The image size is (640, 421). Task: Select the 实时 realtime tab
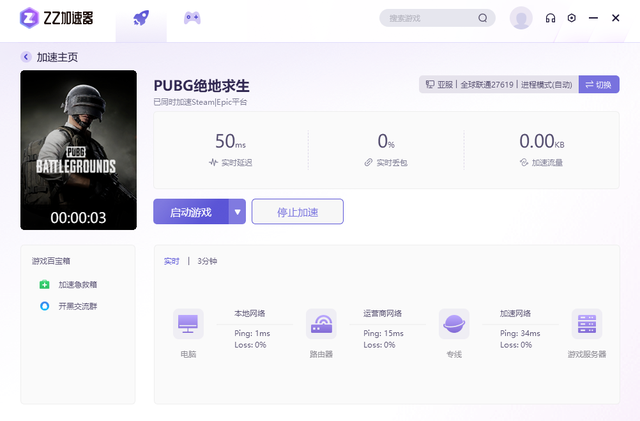click(171, 261)
